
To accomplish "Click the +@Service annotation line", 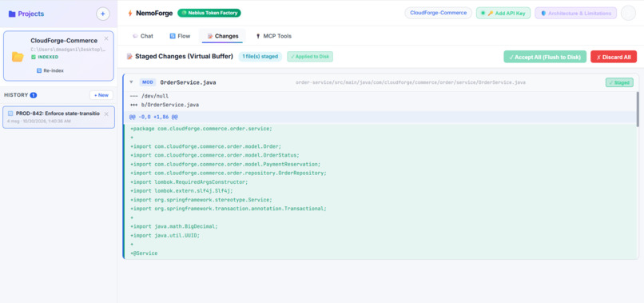I will click(144, 253).
